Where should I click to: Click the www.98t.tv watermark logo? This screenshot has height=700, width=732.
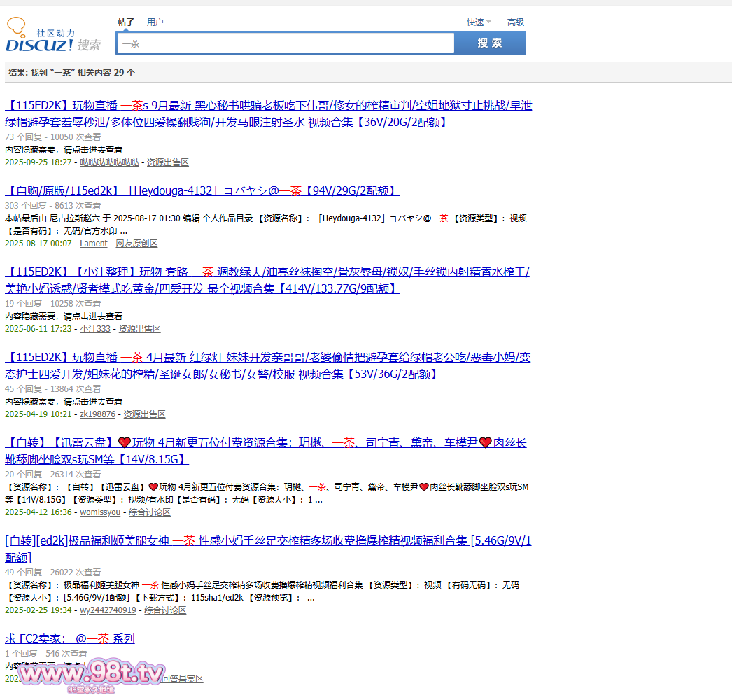[92, 675]
